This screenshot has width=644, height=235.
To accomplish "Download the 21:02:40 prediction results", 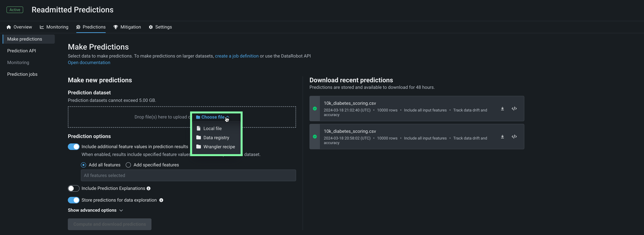I will point(502,109).
